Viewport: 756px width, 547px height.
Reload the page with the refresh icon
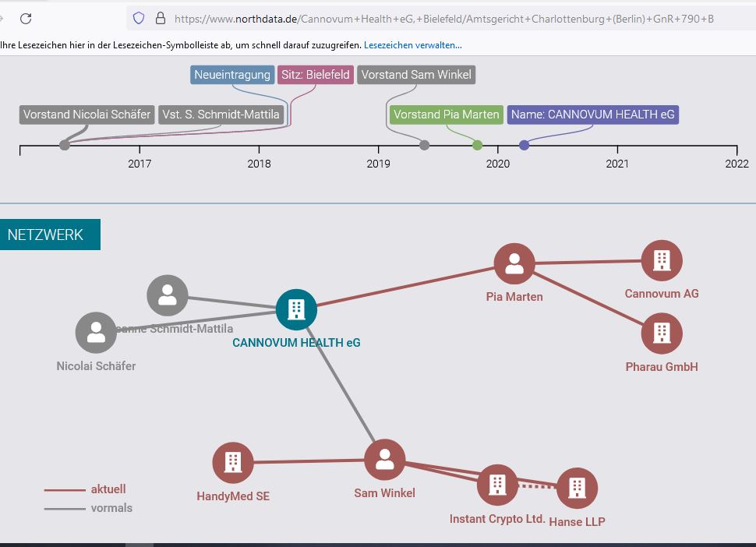tap(26, 19)
